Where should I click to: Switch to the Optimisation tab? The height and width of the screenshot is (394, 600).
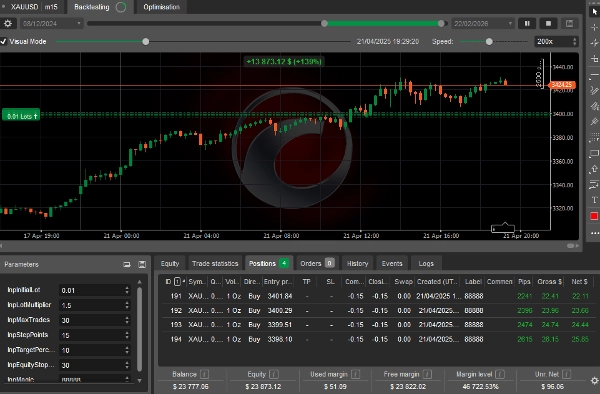pyautogui.click(x=161, y=7)
